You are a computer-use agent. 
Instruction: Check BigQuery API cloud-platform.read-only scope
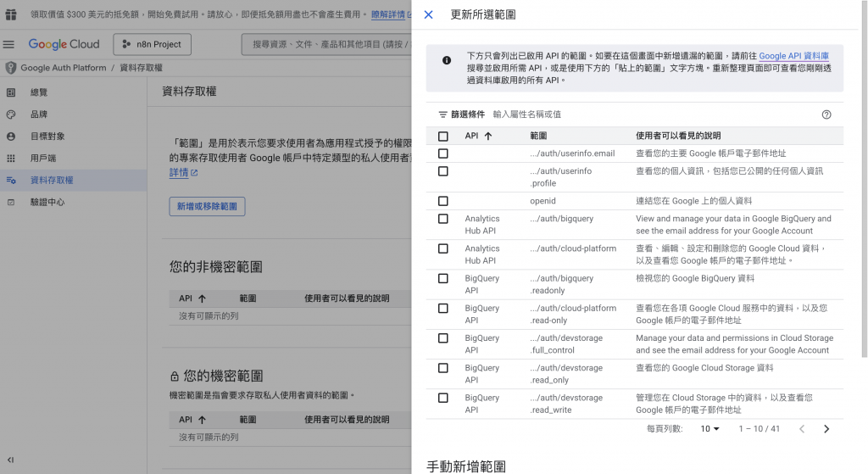click(442, 309)
